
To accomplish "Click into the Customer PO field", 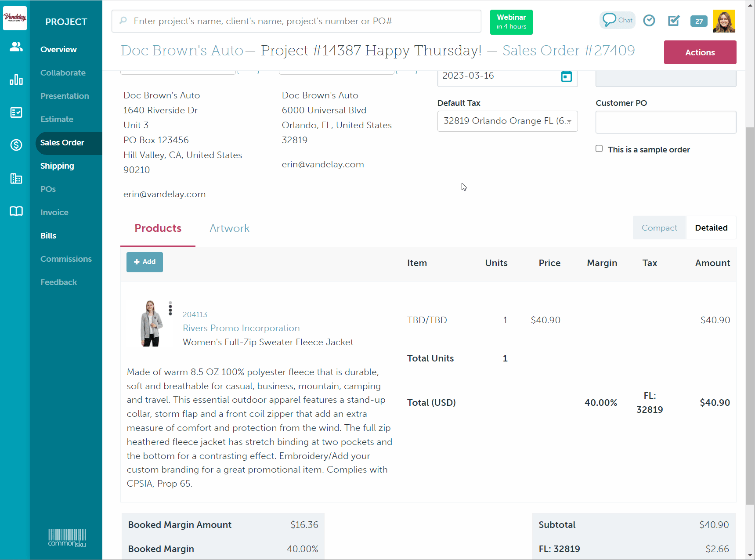I will pos(665,122).
